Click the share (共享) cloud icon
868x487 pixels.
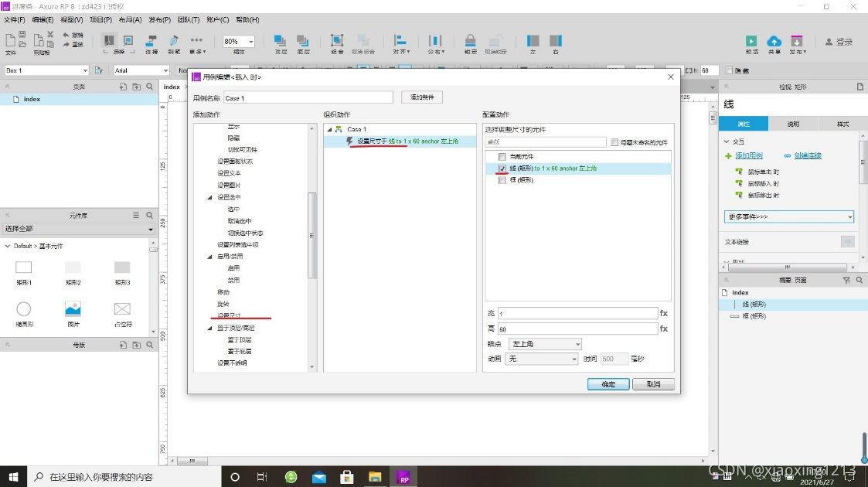coord(774,41)
